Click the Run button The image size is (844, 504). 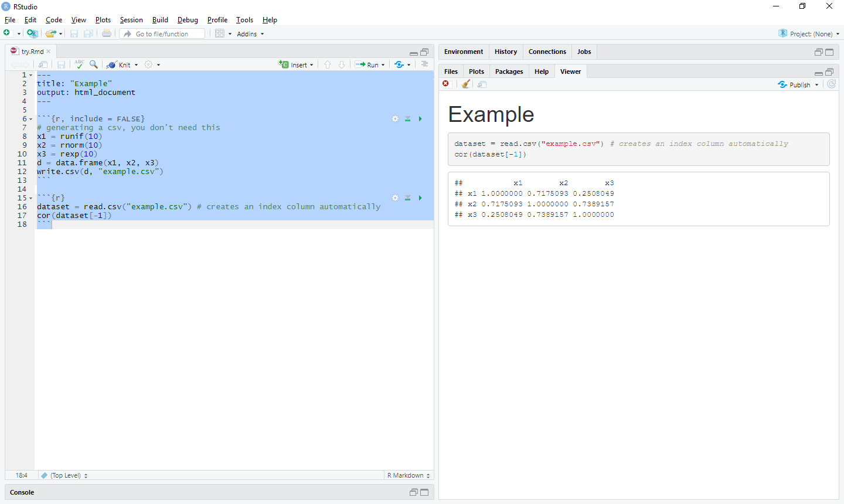pyautogui.click(x=367, y=65)
